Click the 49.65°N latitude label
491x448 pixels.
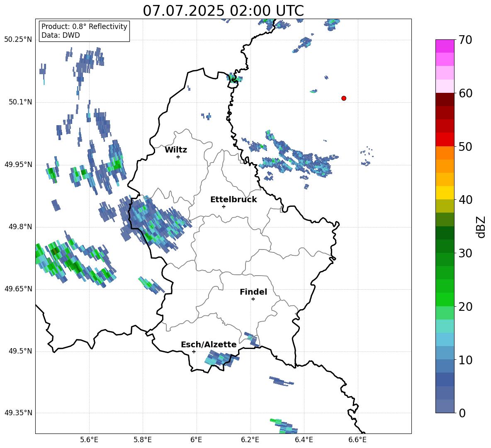[18, 289]
